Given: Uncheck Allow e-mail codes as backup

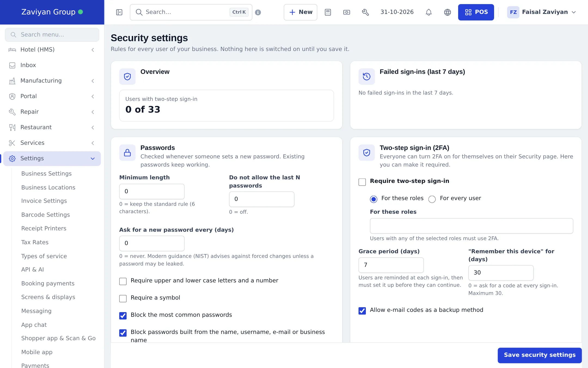Looking at the screenshot, I should tap(362, 311).
